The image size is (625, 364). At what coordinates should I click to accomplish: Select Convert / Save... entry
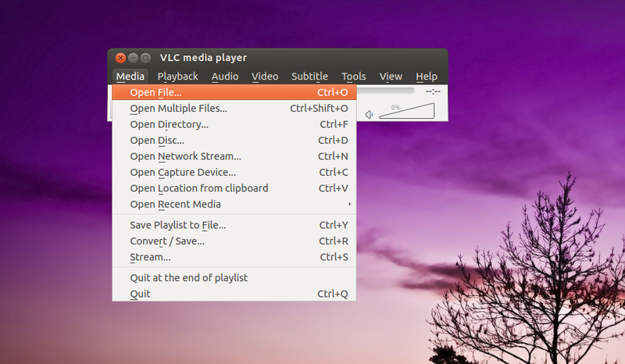point(234,241)
